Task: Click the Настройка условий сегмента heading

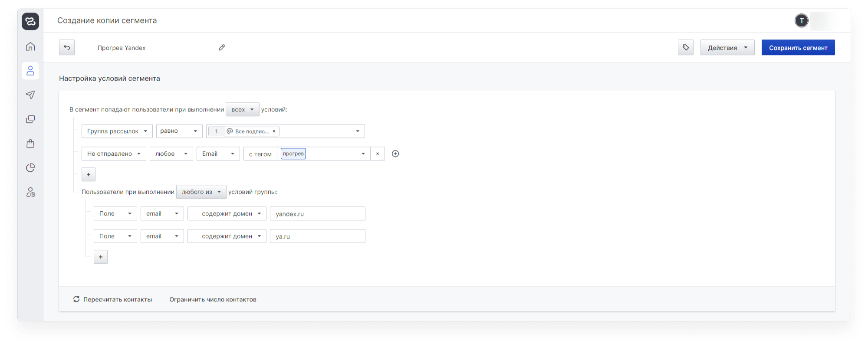Action: 109,79
